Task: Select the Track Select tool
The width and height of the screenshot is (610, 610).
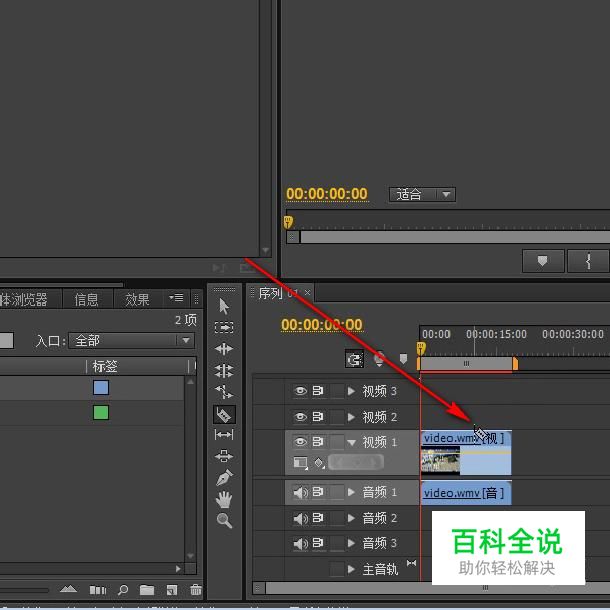Action: click(224, 327)
